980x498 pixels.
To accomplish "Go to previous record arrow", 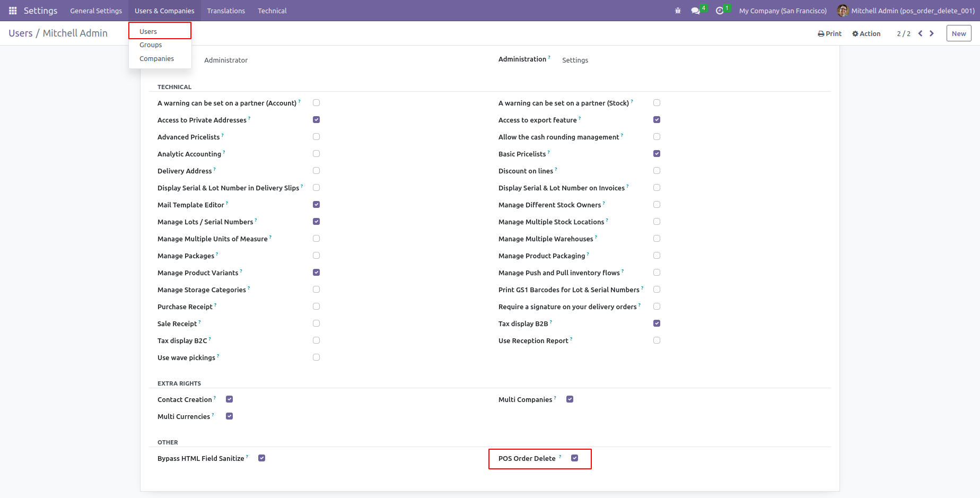I will coord(920,33).
